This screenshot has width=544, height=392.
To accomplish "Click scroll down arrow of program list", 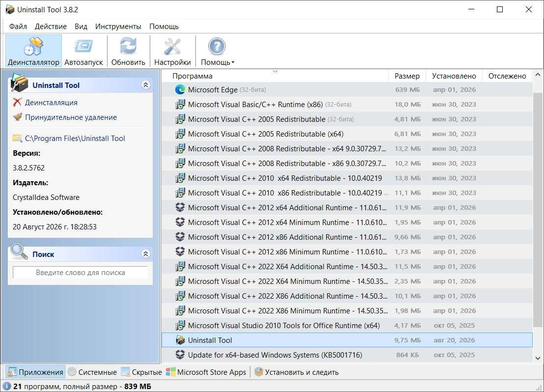I will click(538, 358).
